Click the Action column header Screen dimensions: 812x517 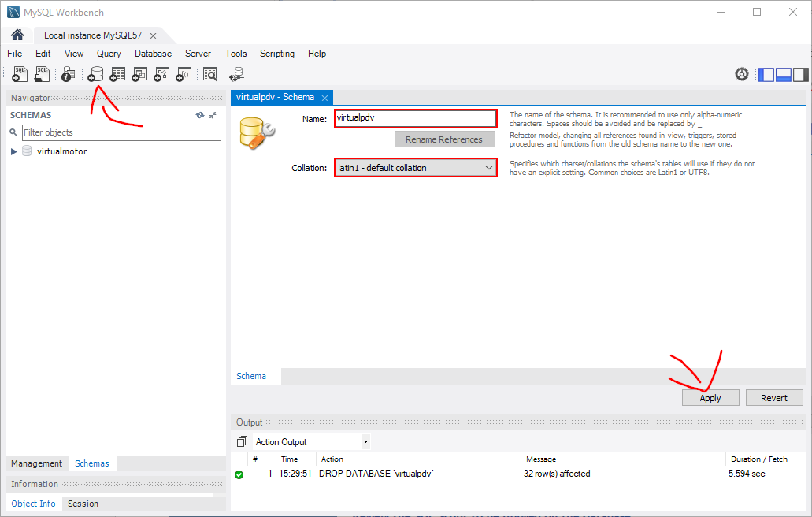tap(332, 459)
